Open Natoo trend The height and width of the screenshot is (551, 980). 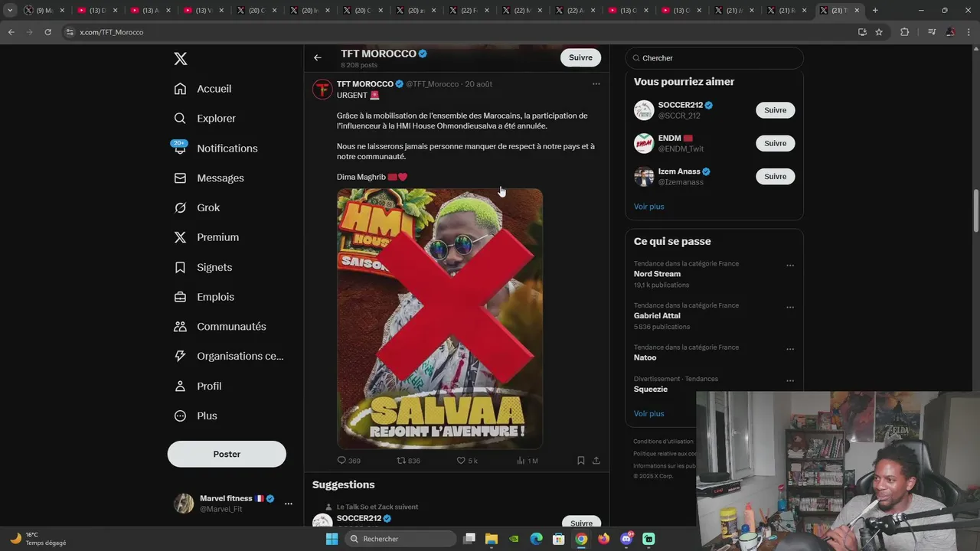click(645, 357)
